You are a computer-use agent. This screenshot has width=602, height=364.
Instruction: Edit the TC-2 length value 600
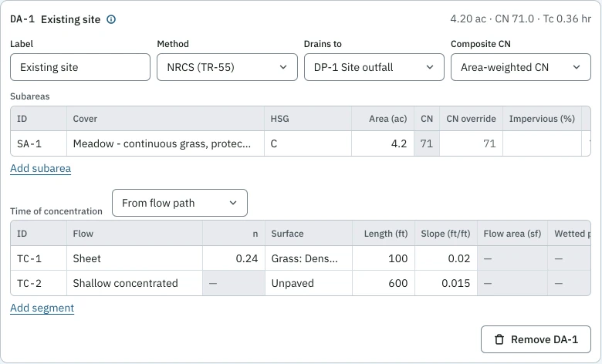[x=384, y=283]
